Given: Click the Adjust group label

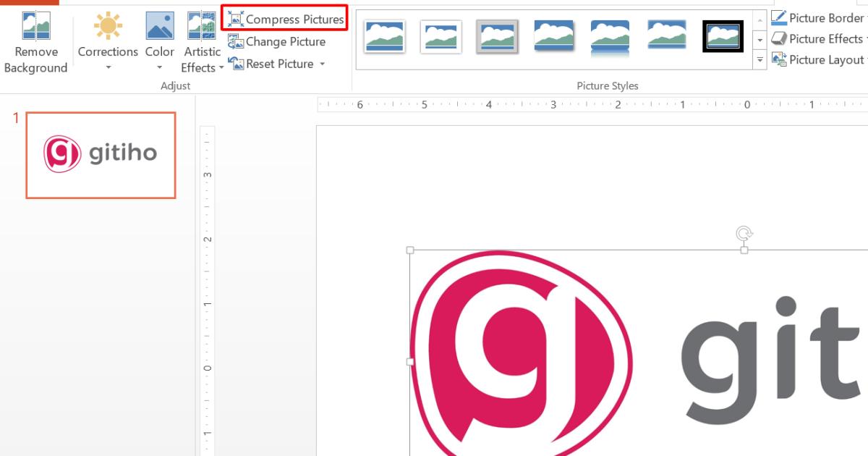Looking at the screenshot, I should pos(176,85).
